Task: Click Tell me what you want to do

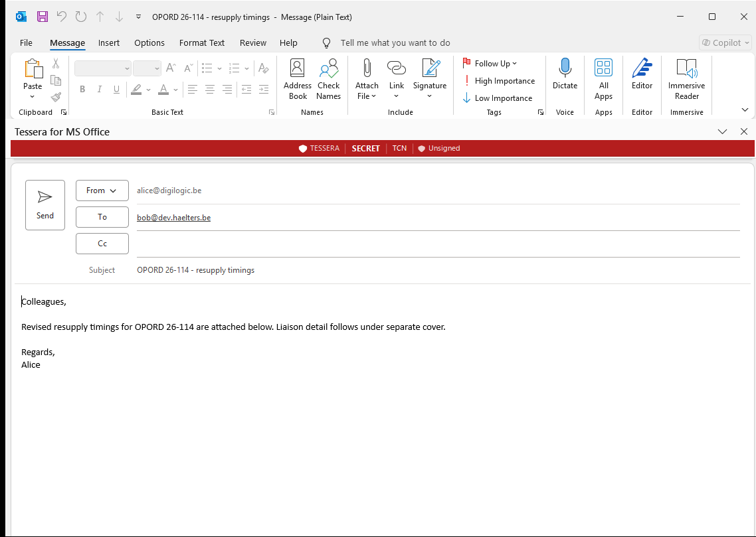Action: click(x=395, y=43)
